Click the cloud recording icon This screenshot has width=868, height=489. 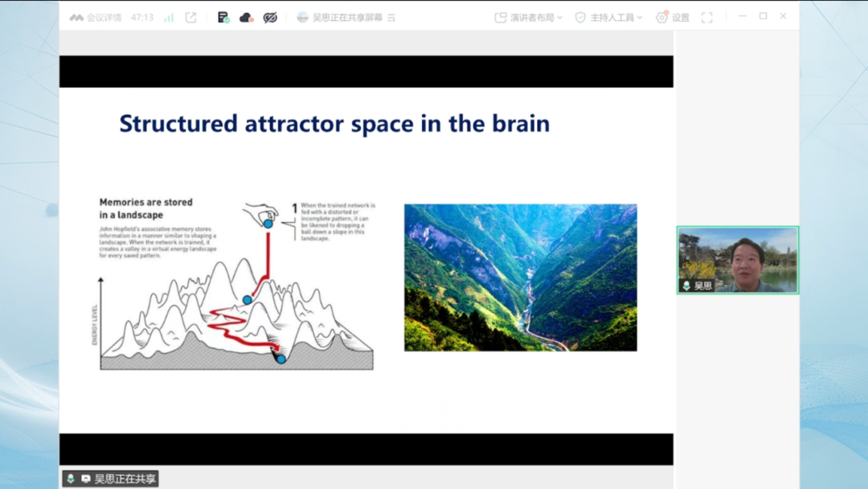247,18
